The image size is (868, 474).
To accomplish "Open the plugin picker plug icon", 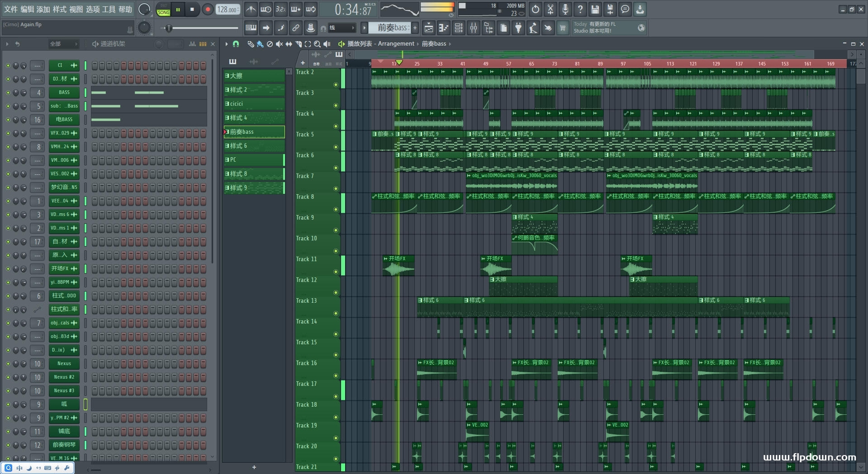I will point(518,28).
